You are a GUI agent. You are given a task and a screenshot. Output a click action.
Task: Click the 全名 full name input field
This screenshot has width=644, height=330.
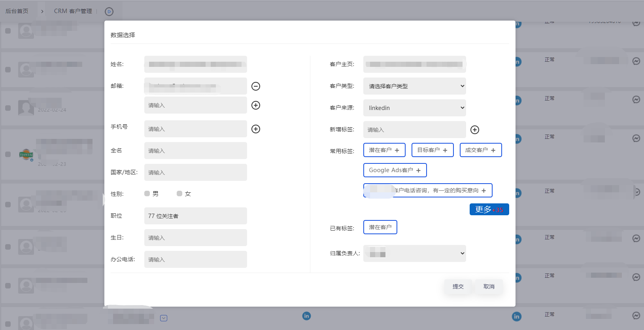click(195, 151)
